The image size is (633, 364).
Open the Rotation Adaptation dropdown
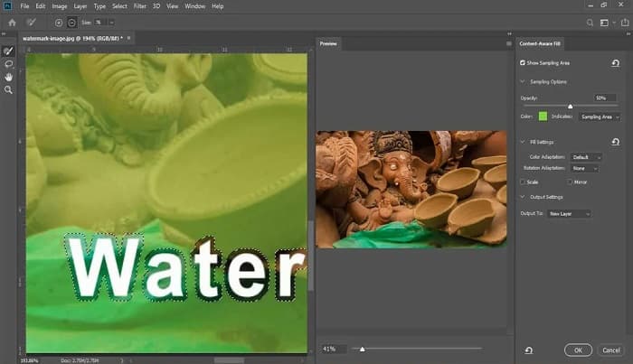pos(584,169)
